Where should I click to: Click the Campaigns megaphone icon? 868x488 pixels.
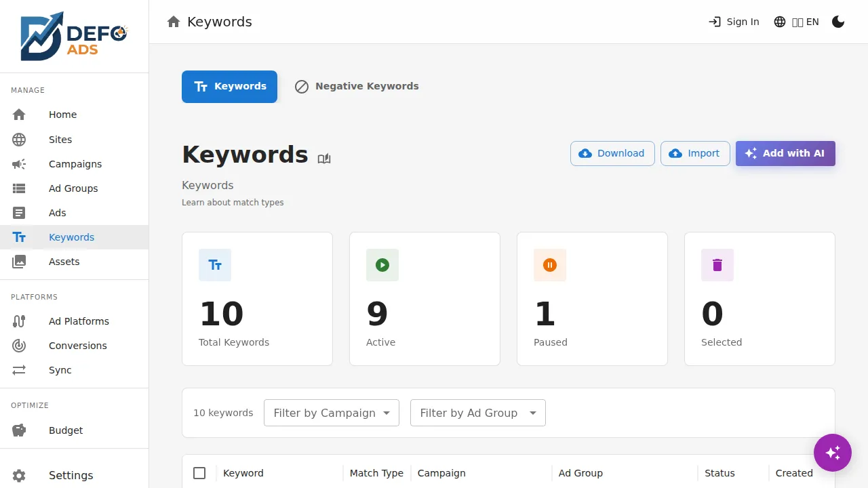(x=19, y=164)
